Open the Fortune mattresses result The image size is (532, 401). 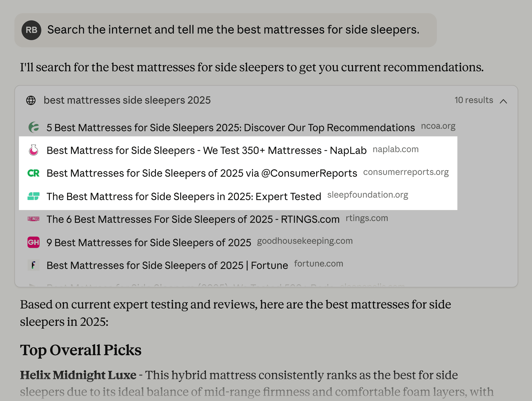coord(167,266)
